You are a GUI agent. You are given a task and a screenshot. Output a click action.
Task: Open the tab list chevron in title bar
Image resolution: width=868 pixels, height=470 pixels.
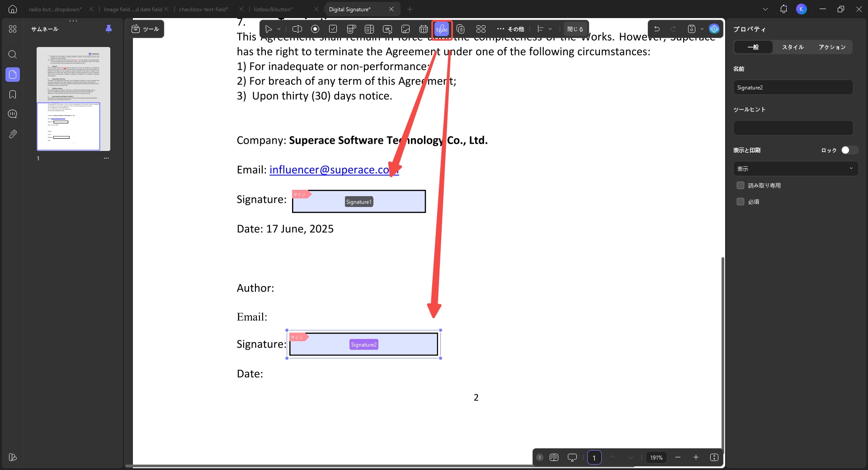click(x=765, y=9)
